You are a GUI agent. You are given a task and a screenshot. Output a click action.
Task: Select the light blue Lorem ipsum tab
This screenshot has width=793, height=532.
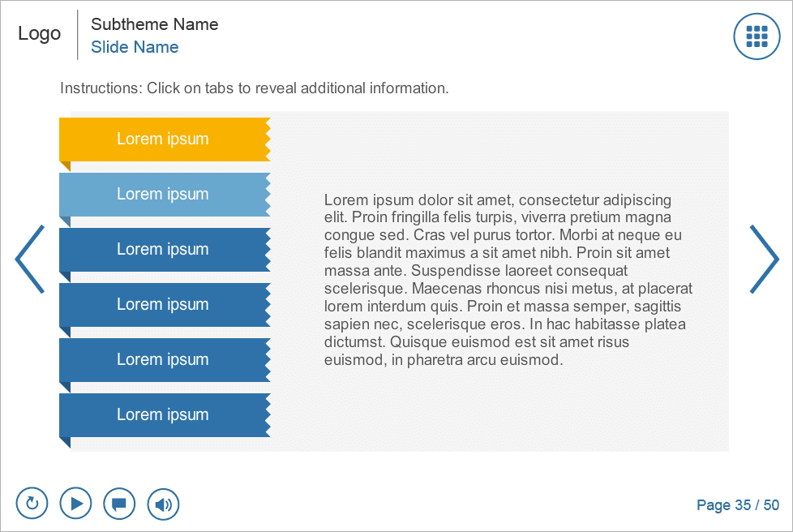coord(163,194)
